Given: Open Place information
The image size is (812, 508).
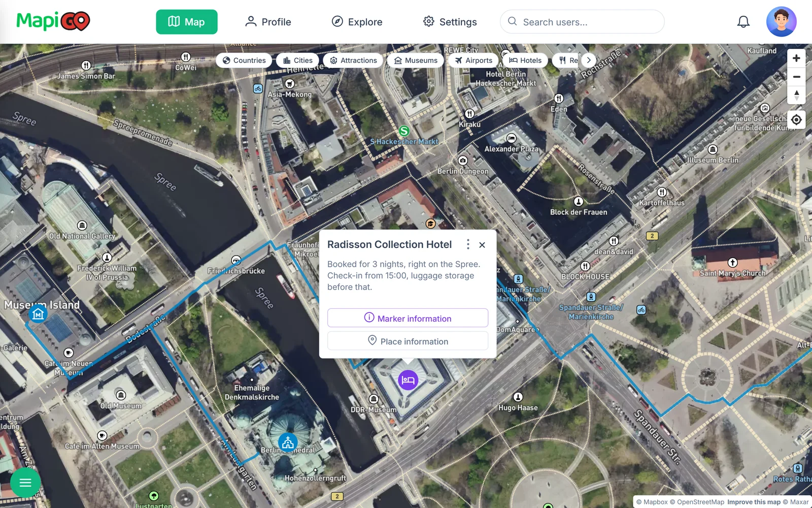Looking at the screenshot, I should 408,341.
